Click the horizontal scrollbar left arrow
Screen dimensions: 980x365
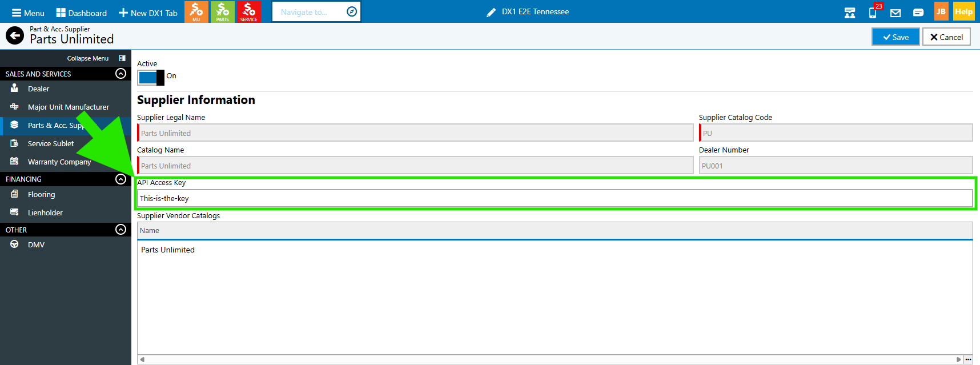click(142, 359)
